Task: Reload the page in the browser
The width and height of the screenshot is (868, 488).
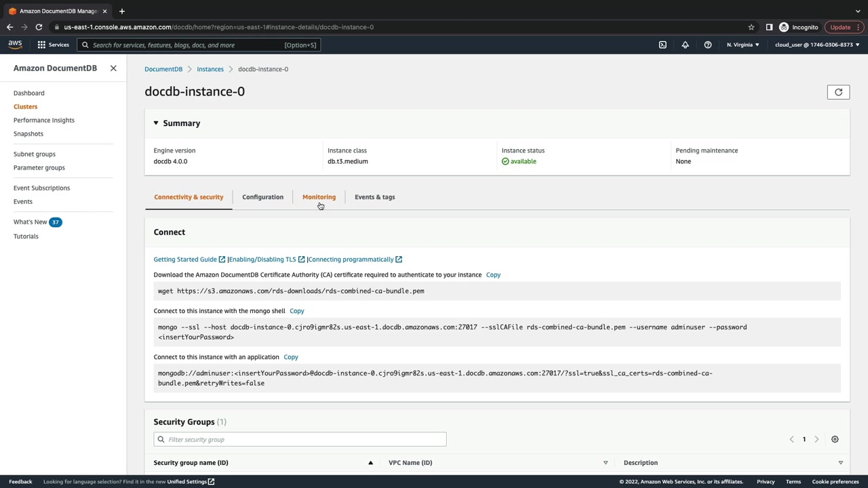Action: pyautogui.click(x=39, y=27)
